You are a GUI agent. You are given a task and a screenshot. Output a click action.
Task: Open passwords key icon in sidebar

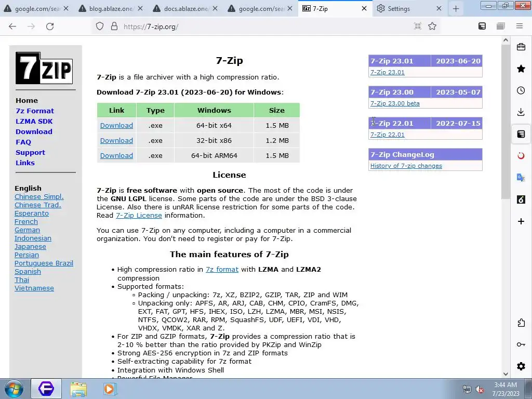521,344
